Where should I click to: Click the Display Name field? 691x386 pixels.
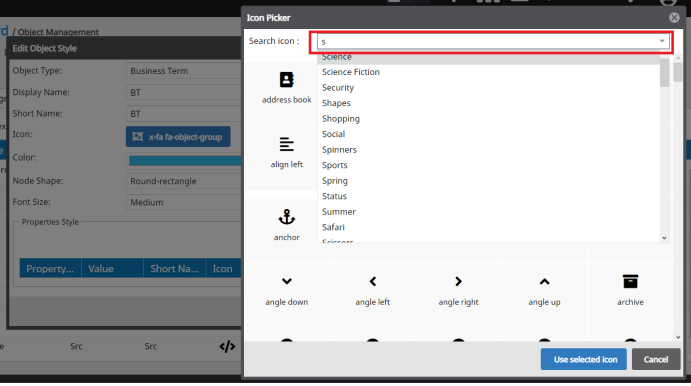click(x=183, y=93)
